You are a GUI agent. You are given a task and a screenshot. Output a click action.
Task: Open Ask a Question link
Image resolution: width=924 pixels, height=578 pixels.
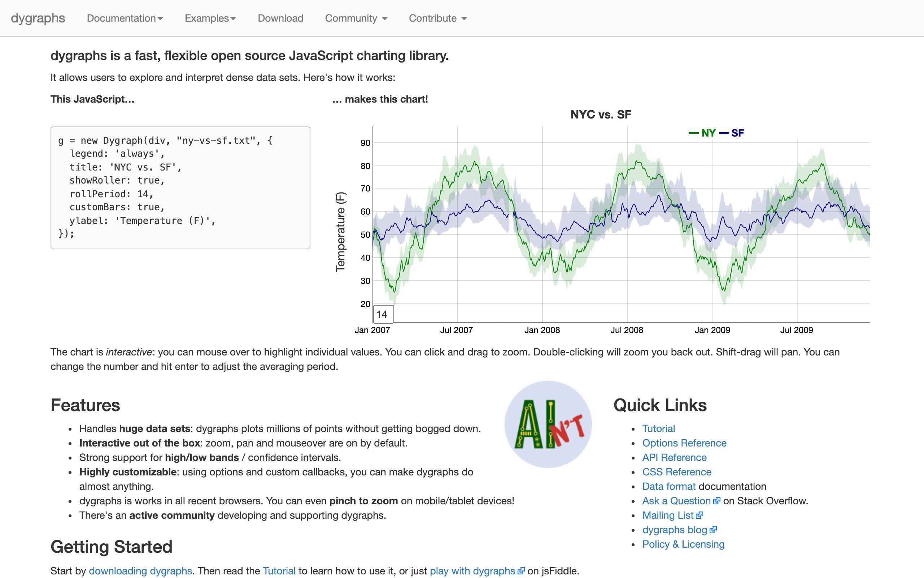point(676,501)
